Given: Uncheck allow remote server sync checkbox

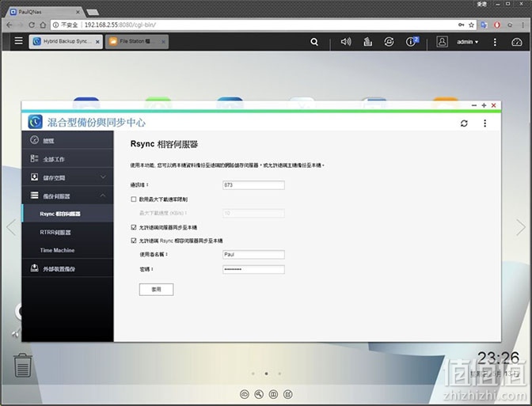Looking at the screenshot, I should 134,227.
